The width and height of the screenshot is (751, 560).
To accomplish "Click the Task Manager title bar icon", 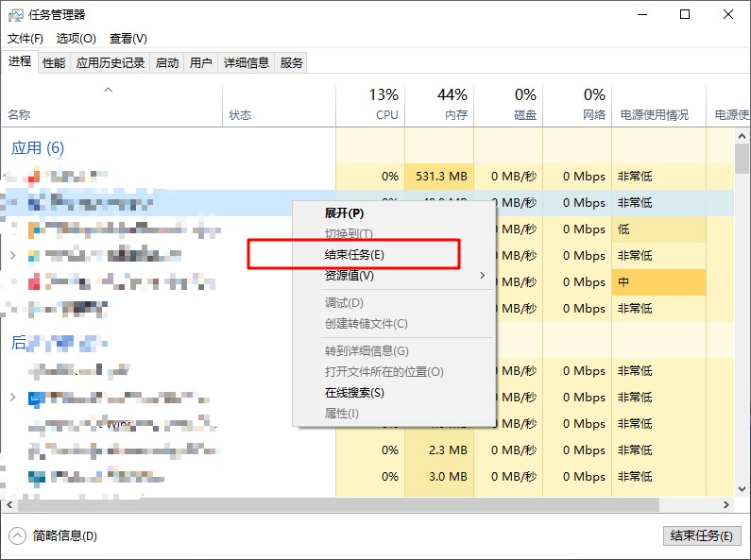I will click(15, 14).
